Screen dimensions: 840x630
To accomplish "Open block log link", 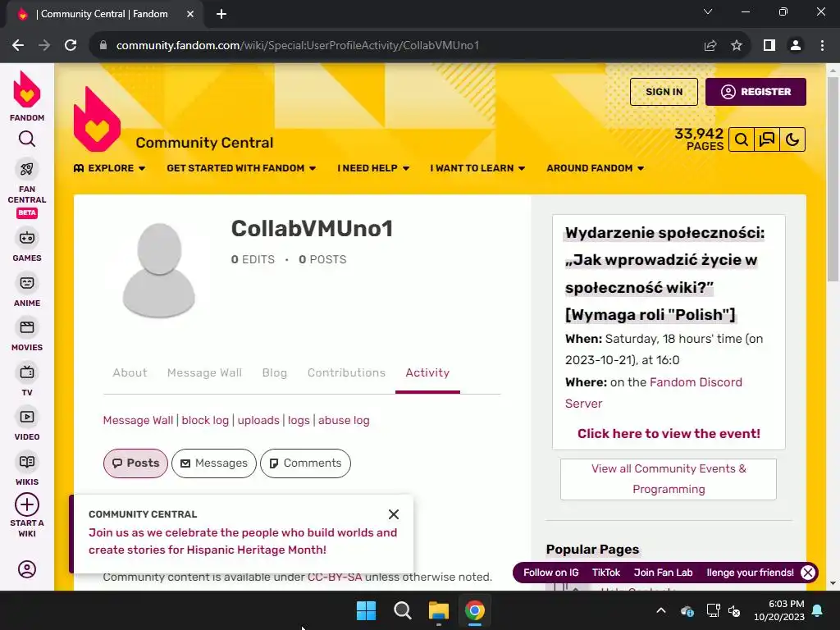I will [205, 421].
